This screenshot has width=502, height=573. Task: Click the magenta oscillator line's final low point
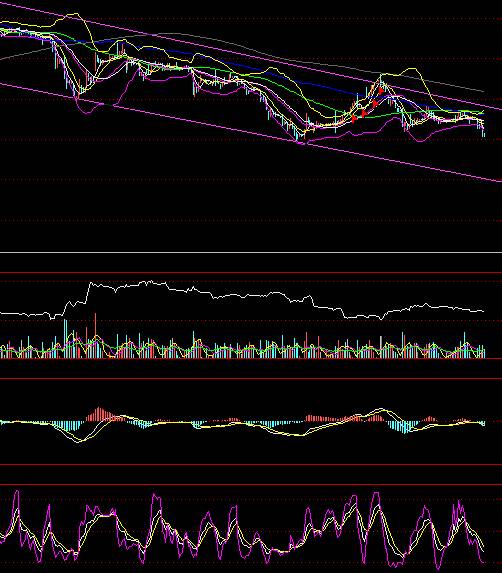[484, 562]
